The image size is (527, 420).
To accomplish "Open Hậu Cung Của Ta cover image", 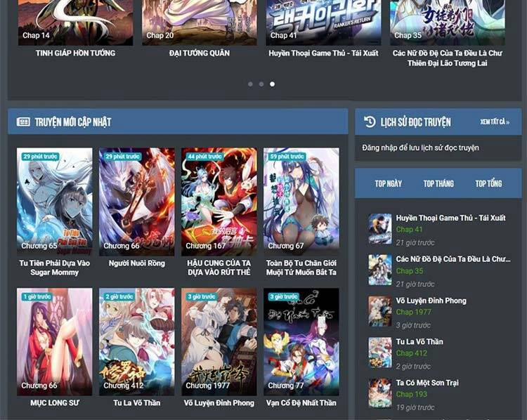I will (219, 202).
